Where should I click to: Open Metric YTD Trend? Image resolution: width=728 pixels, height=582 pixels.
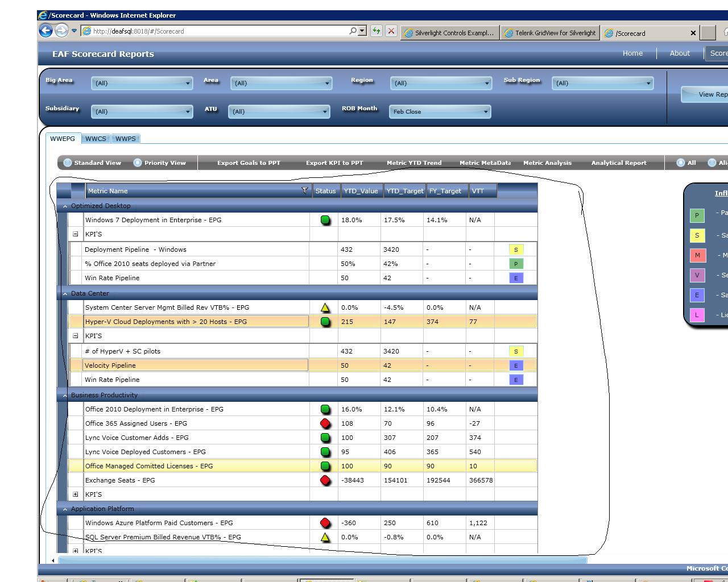click(414, 163)
